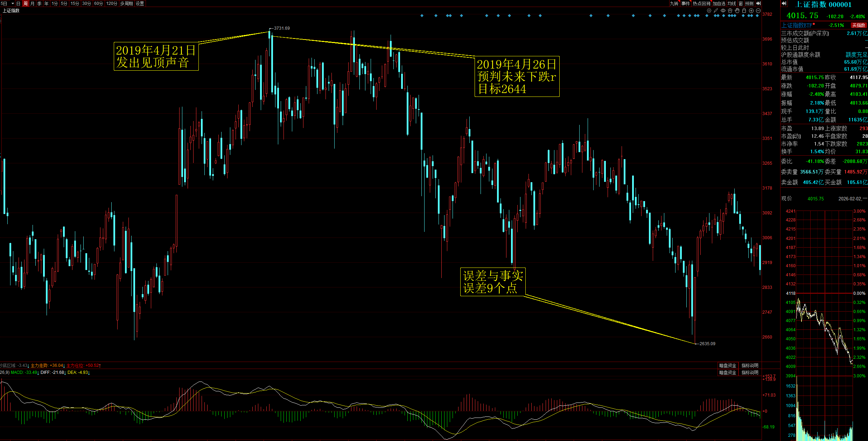The width and height of the screenshot is (868, 441).
Task: Click the 买指数 button
Action: pyautogui.click(x=859, y=25)
